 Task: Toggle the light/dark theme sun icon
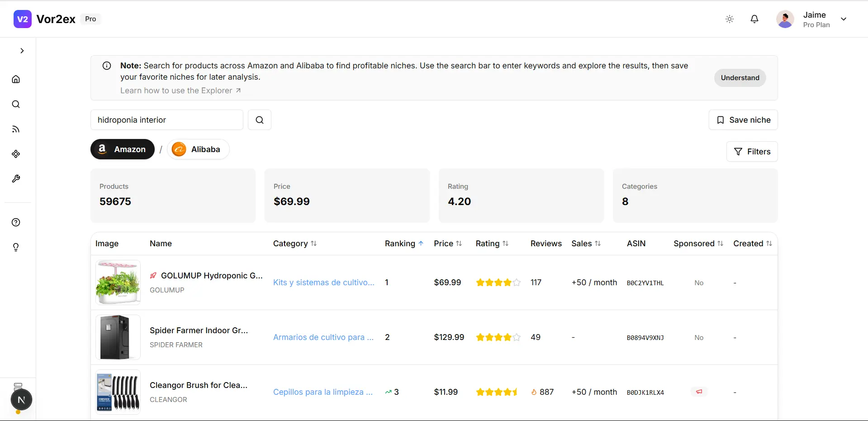click(x=730, y=19)
